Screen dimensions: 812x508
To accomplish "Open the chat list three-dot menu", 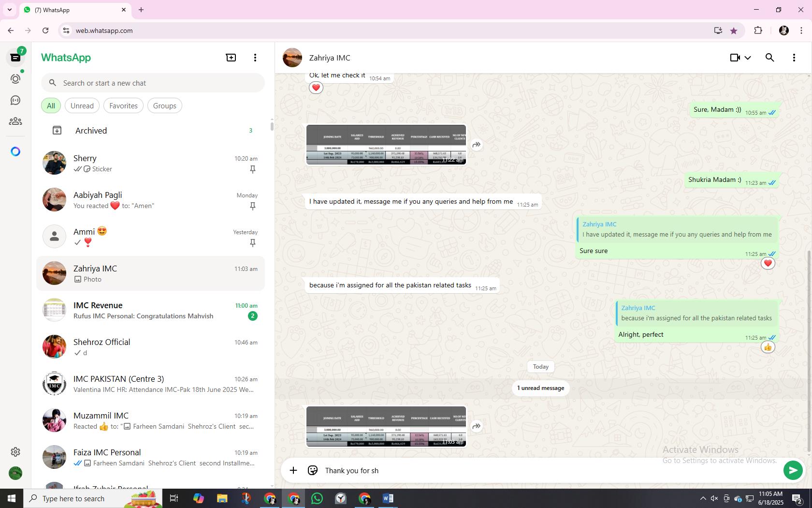I will pos(255,58).
